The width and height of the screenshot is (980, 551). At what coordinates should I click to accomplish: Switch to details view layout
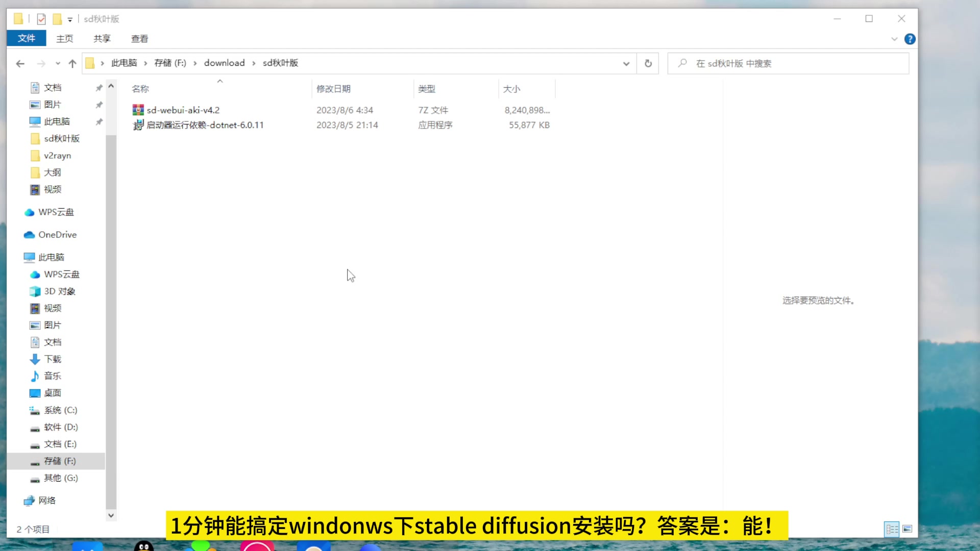pos(892,529)
